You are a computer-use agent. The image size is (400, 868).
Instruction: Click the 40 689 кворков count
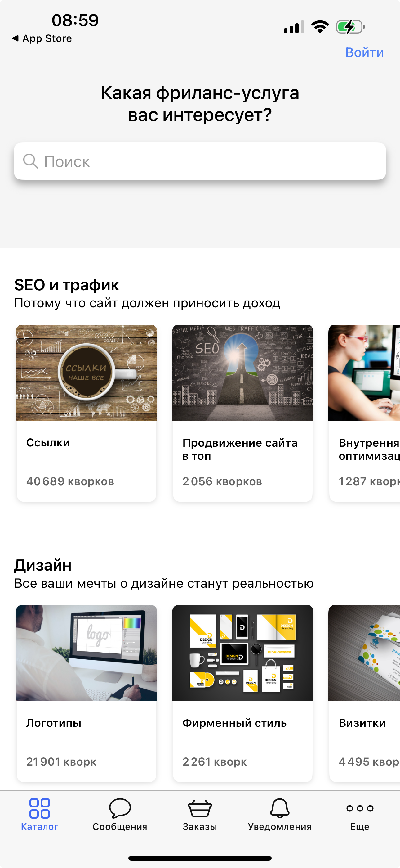(70, 481)
